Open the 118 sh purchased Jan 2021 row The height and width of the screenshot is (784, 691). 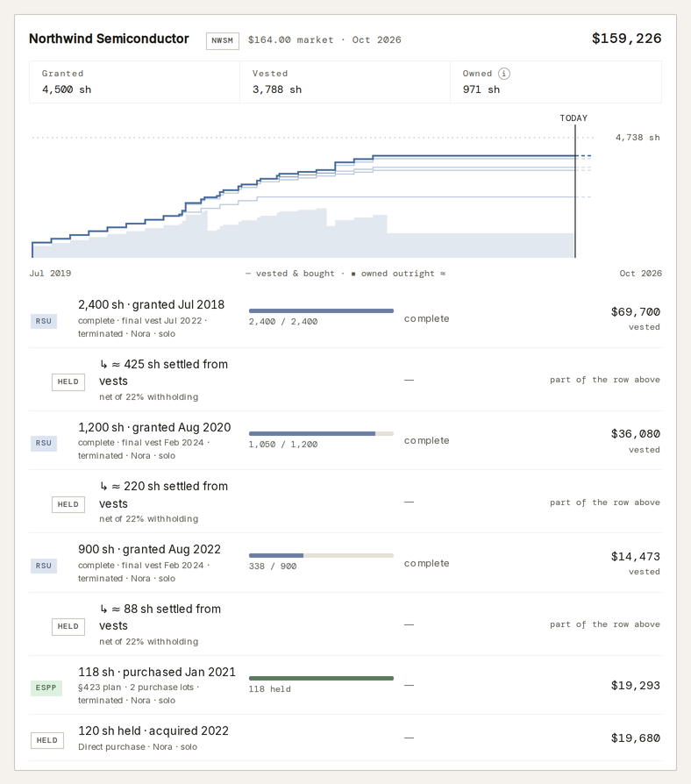click(x=345, y=686)
